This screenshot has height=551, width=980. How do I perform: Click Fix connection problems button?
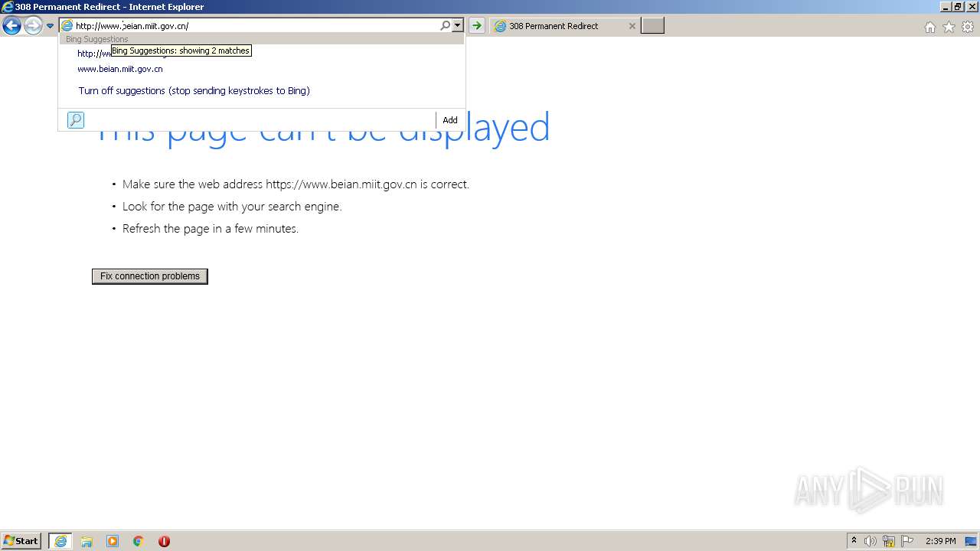[150, 276]
